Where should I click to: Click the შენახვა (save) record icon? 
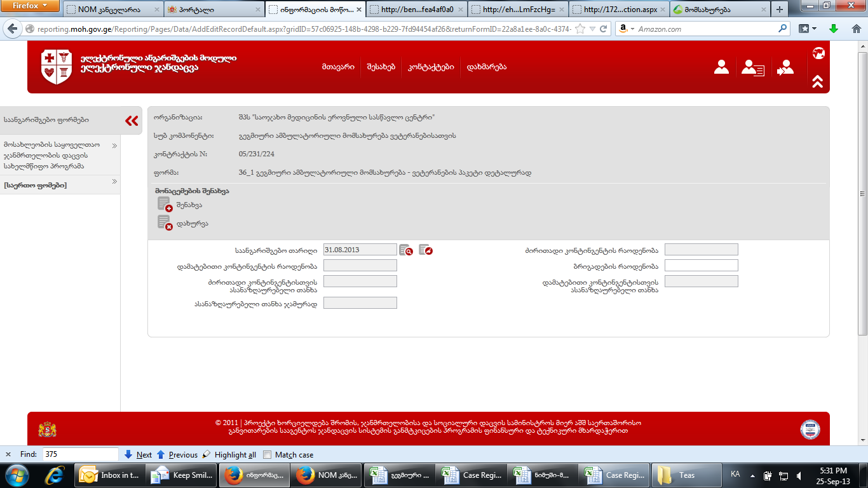click(x=165, y=205)
